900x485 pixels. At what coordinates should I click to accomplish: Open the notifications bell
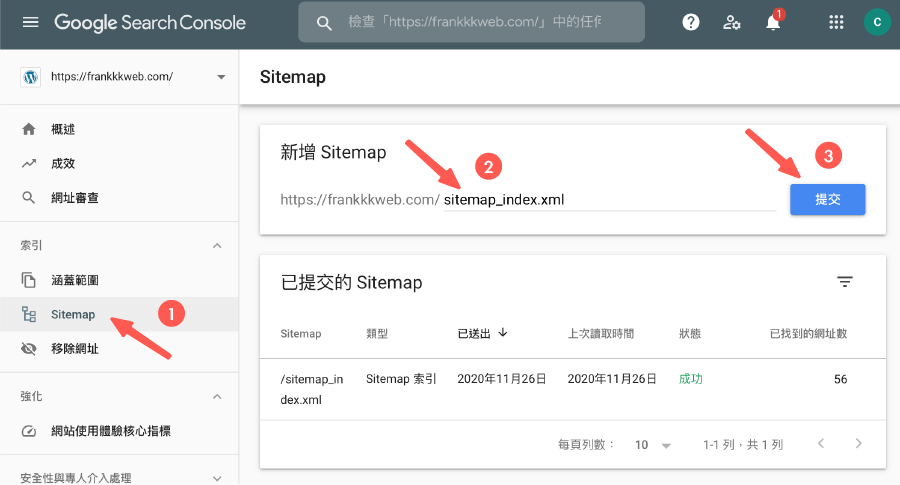[x=773, y=22]
